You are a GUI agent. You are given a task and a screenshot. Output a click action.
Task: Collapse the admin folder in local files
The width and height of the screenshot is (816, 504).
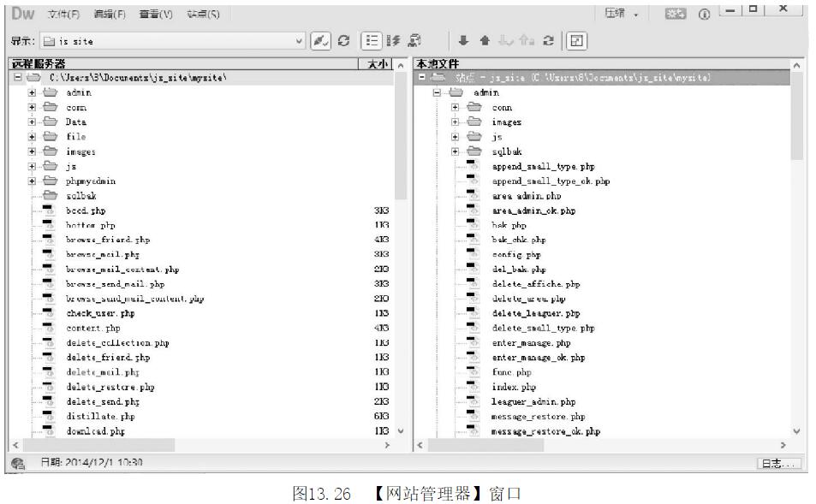click(x=437, y=92)
